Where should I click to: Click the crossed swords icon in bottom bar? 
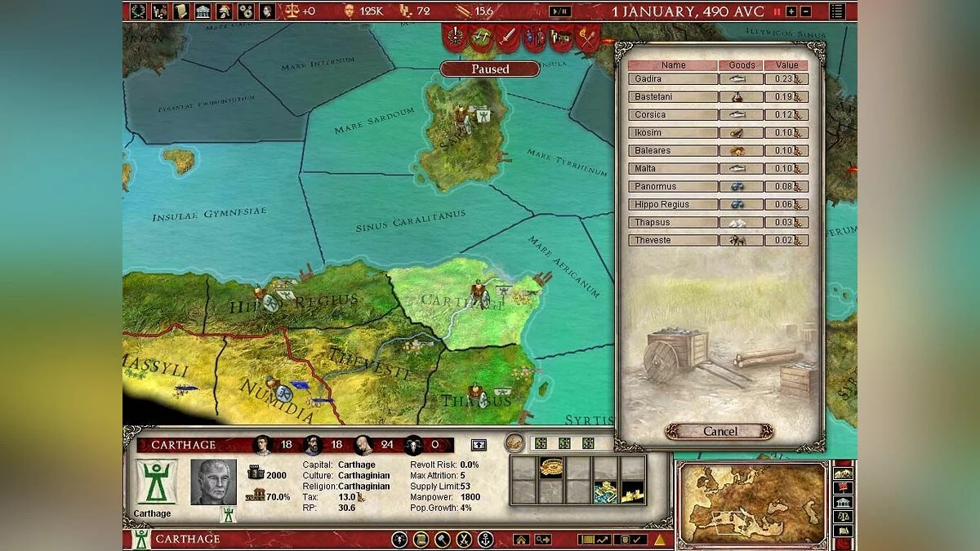tap(464, 539)
